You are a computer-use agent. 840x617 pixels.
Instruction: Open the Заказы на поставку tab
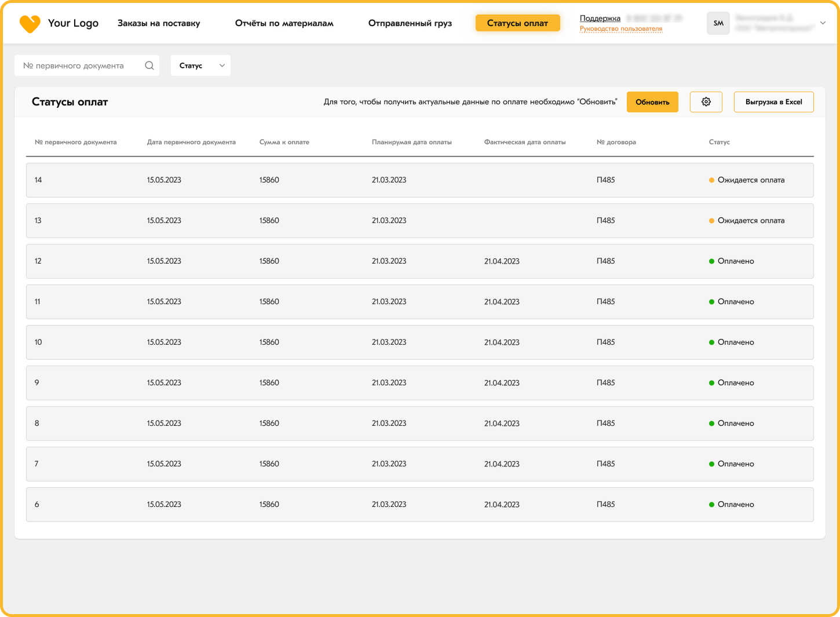[x=159, y=23]
